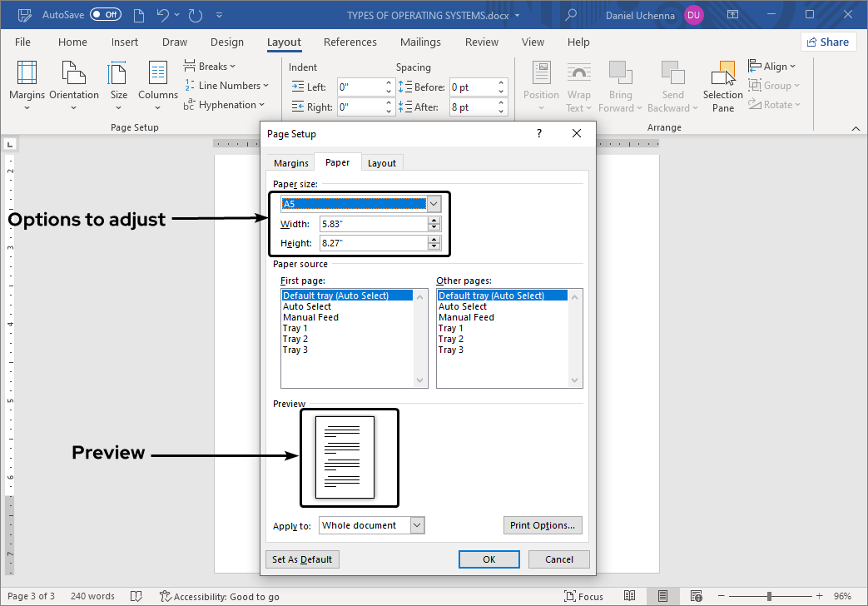Click the Undo arrow icon
Screen dimensions: 868x606
[x=164, y=15]
